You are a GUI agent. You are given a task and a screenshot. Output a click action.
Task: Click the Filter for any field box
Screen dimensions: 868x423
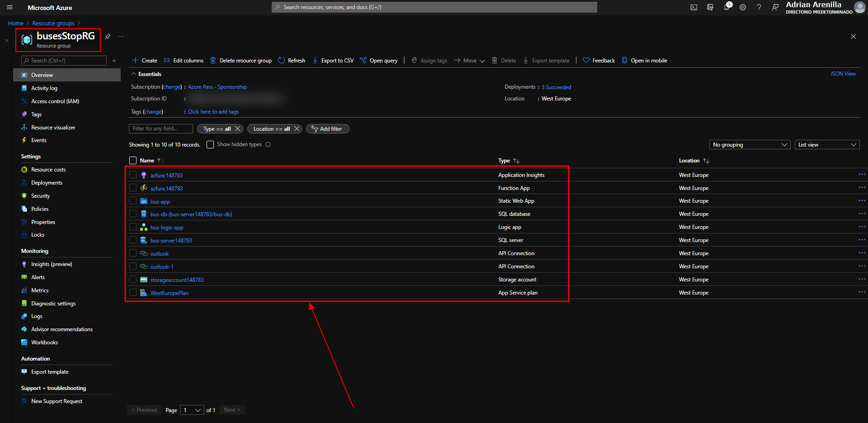click(161, 128)
